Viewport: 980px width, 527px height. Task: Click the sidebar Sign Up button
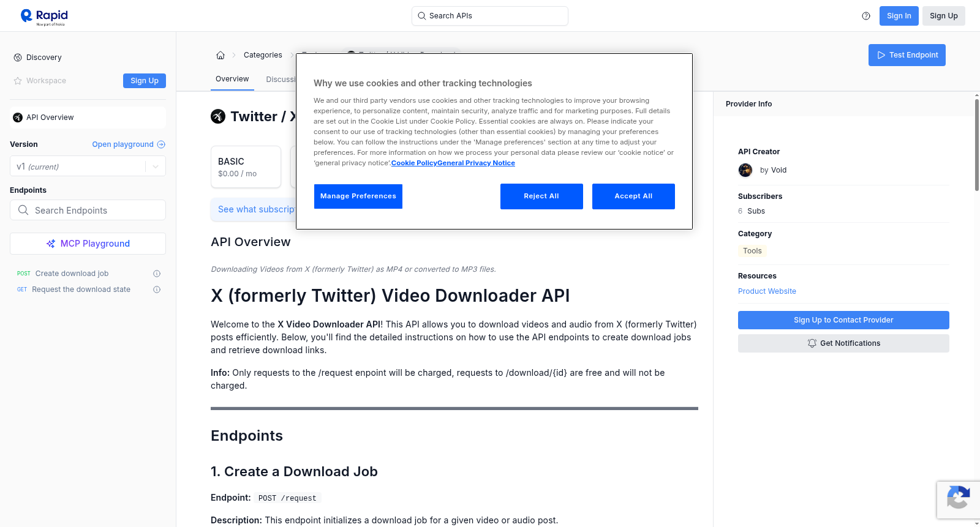145,81
